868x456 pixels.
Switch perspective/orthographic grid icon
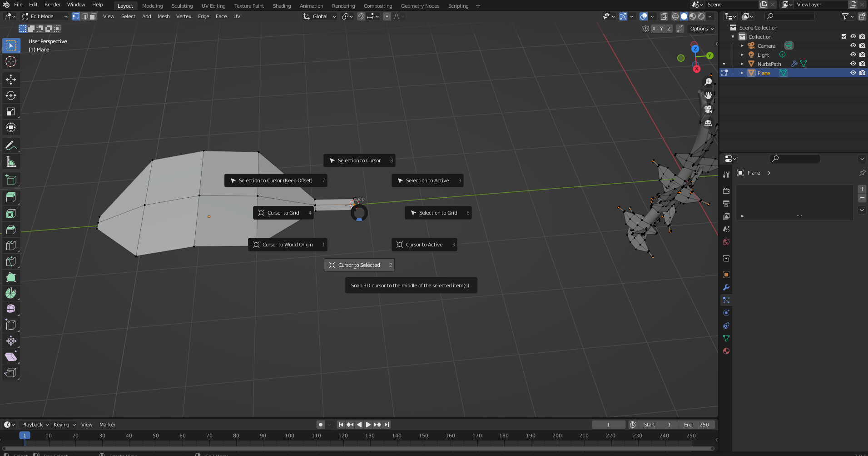[708, 123]
